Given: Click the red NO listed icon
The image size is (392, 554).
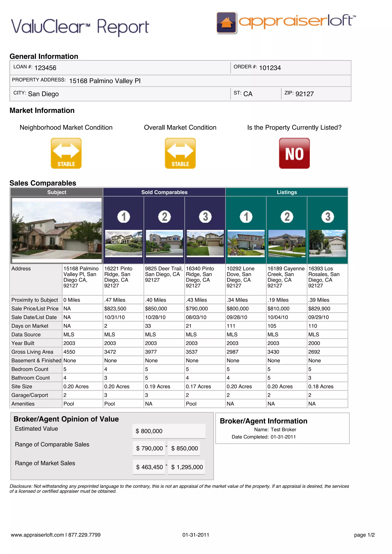Looking at the screenshot, I should pos(294,153).
